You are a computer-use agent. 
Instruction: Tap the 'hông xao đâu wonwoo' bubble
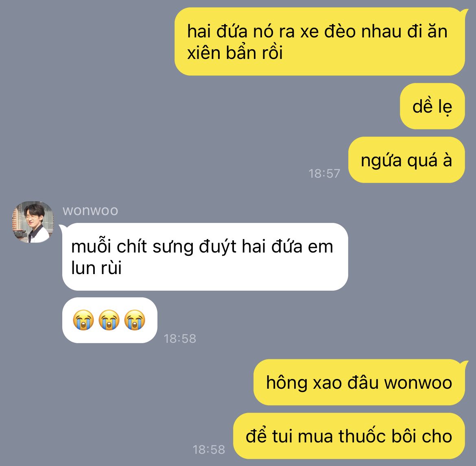click(359, 382)
